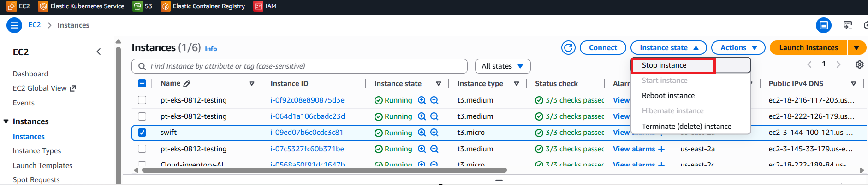Click the refresh instances icon
Screen dimensions: 868x185
click(x=568, y=48)
